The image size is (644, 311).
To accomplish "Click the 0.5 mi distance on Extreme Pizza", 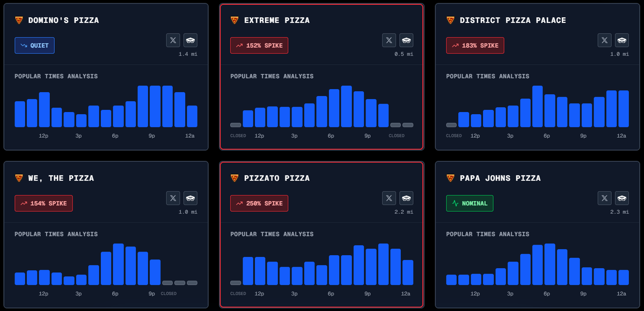I will point(404,54).
